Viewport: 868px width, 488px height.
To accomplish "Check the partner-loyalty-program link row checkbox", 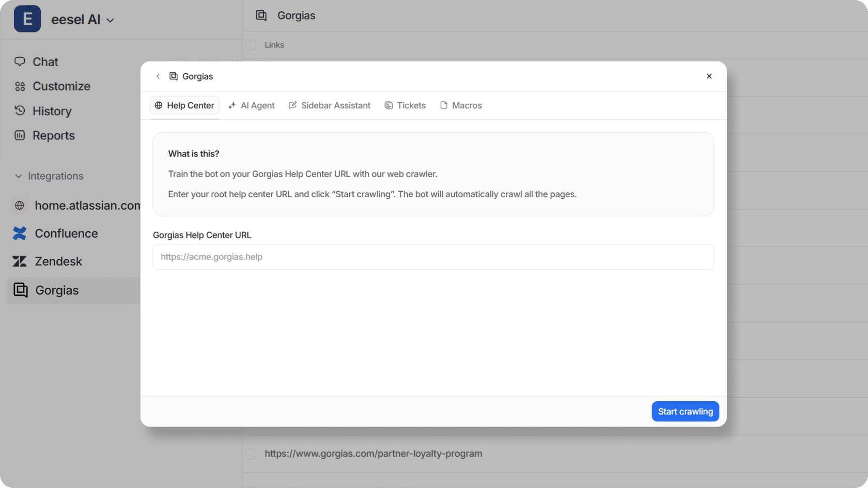I will pyautogui.click(x=251, y=454).
